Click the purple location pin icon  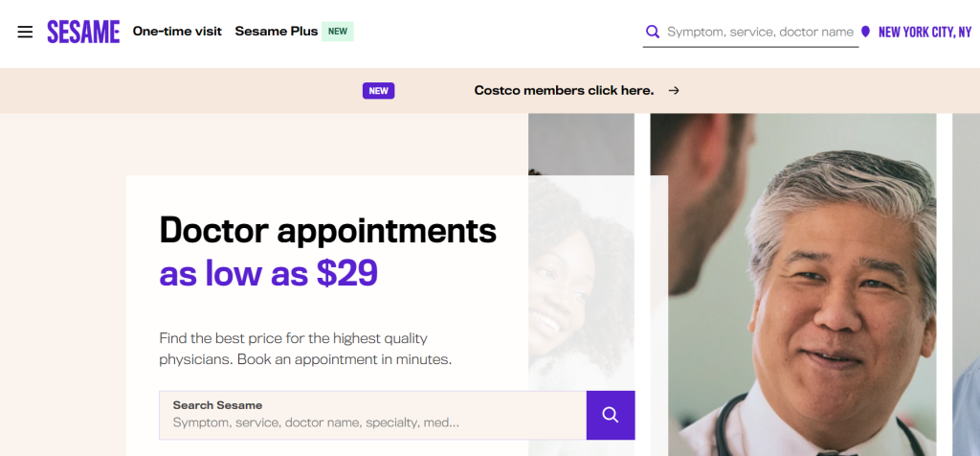pos(865,32)
